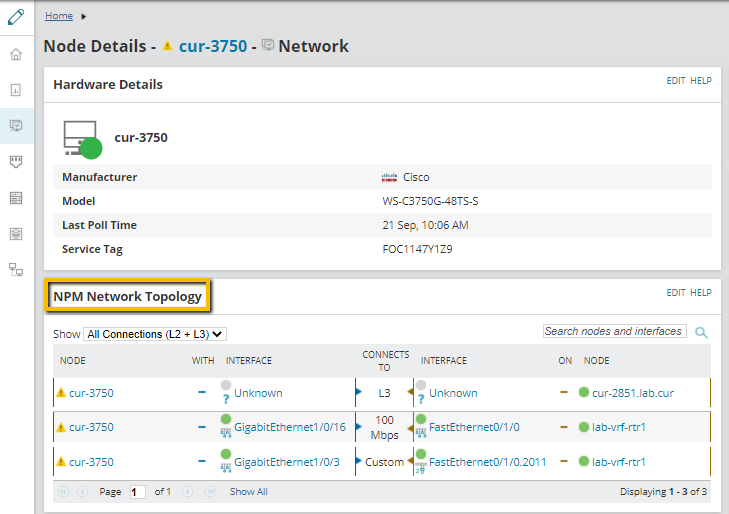Image resolution: width=729 pixels, height=514 pixels.
Task: Click EDIT on Hardware Details panel
Action: (676, 81)
